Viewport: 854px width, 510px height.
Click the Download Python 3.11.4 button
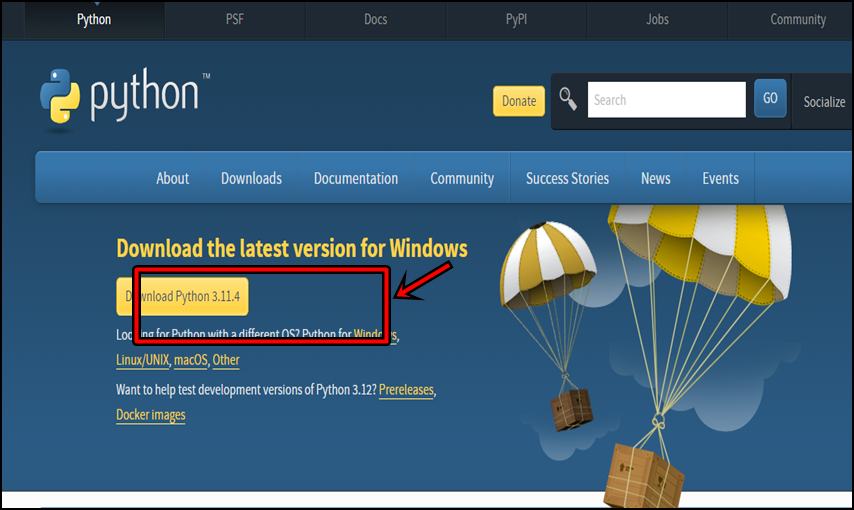point(182,296)
